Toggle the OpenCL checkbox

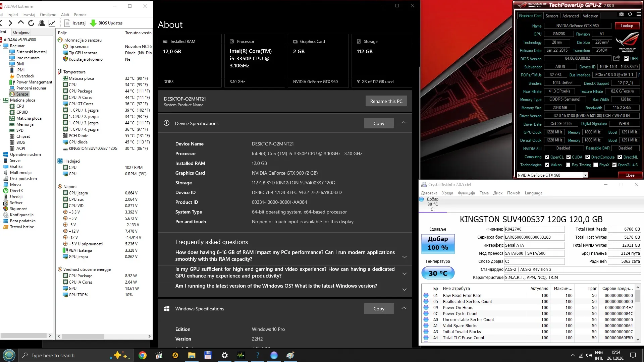coord(547,157)
